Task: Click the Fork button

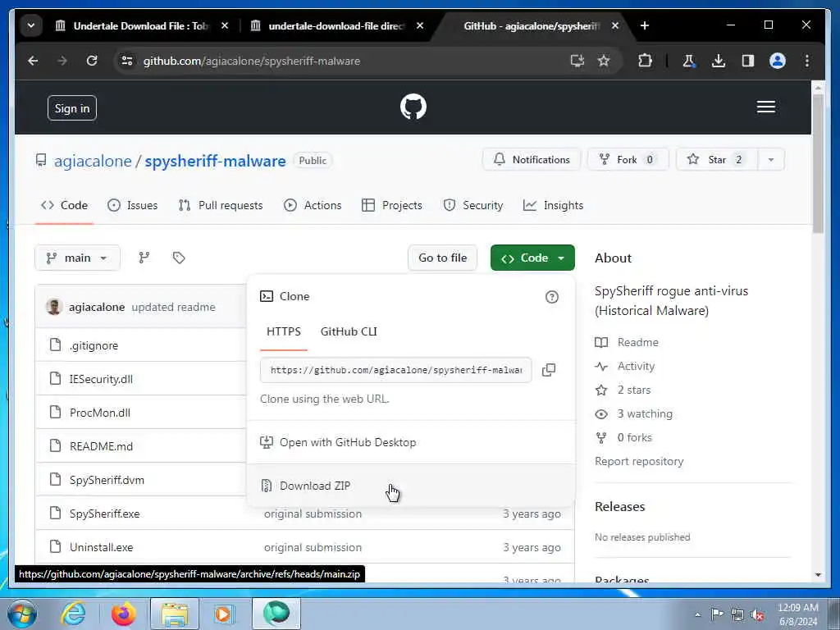Action: (628, 160)
